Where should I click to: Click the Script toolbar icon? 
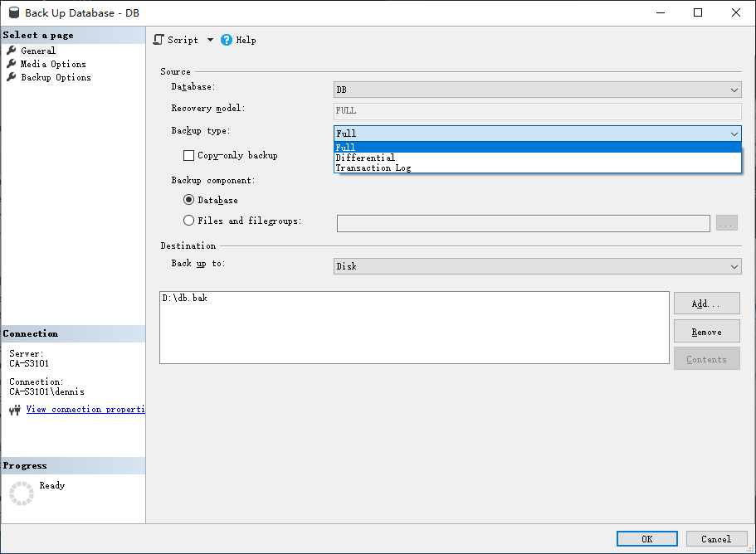(159, 40)
